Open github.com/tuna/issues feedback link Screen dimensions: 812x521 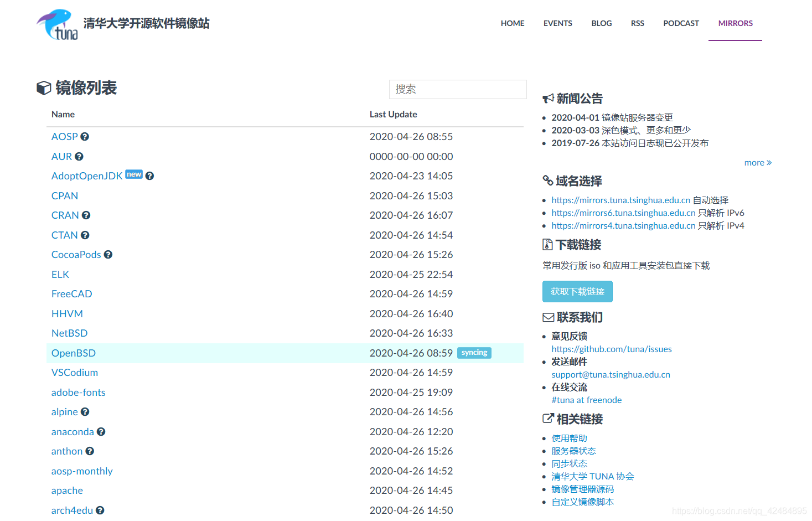(x=612, y=349)
